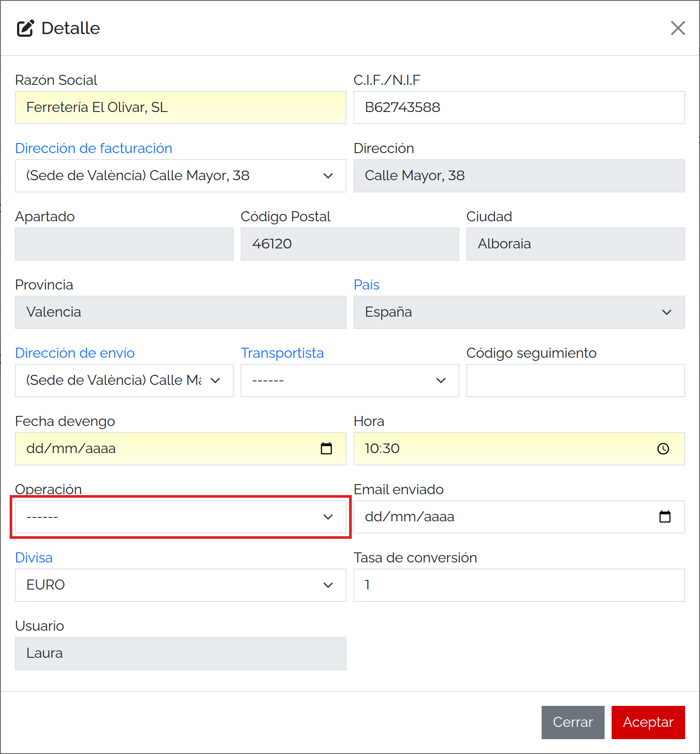Focus the Tasa de conversión input field
700x754 pixels.
click(519, 585)
